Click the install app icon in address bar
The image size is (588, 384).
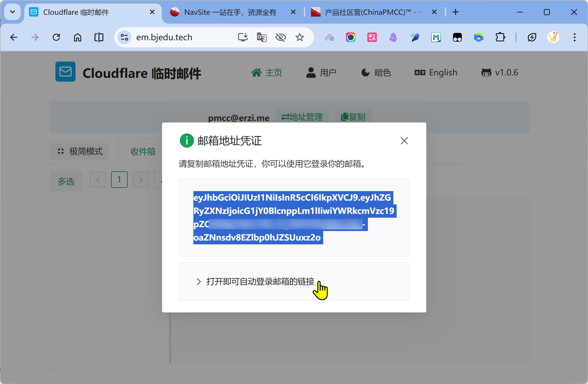243,37
